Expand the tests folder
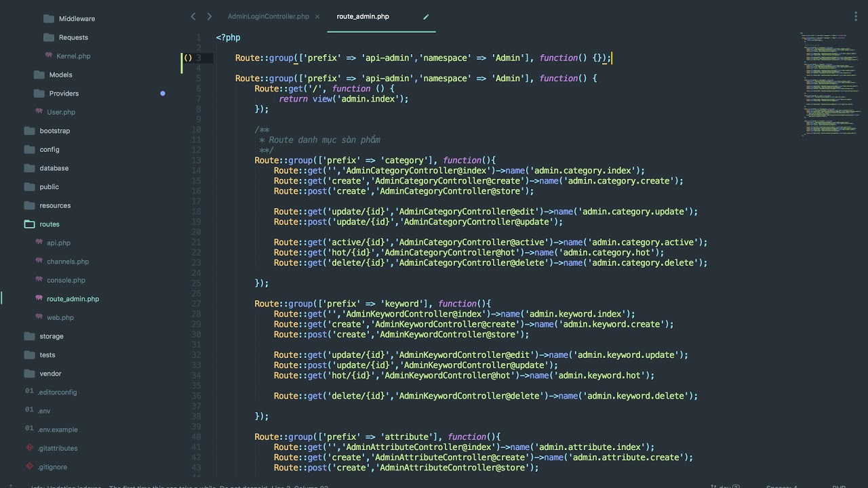868x488 pixels. click(x=47, y=354)
